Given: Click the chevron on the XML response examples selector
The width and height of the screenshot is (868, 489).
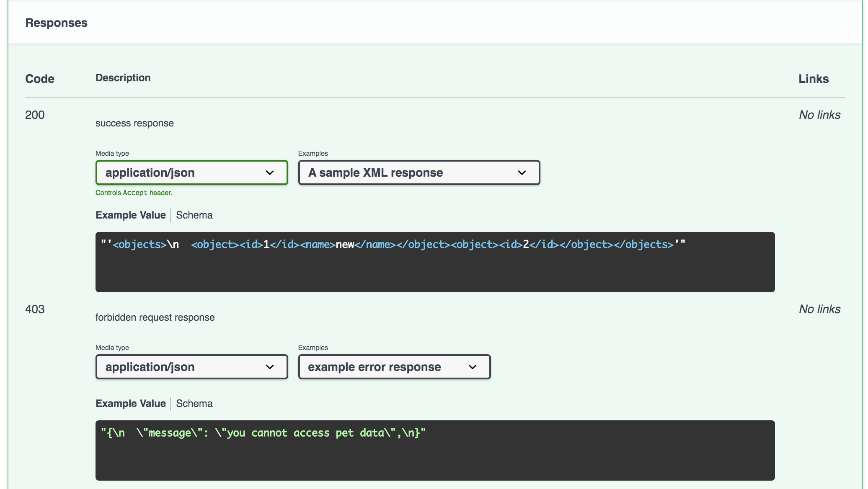Looking at the screenshot, I should tap(522, 172).
